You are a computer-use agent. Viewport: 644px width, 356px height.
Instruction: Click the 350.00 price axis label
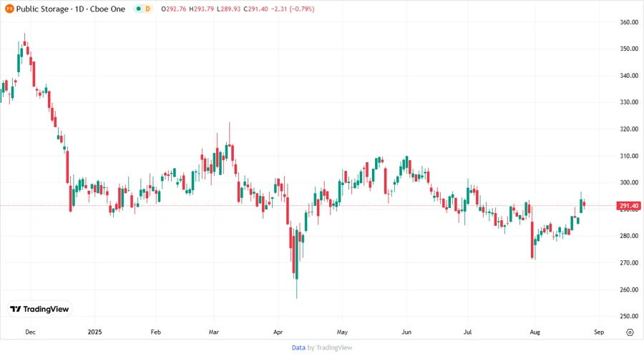click(629, 49)
